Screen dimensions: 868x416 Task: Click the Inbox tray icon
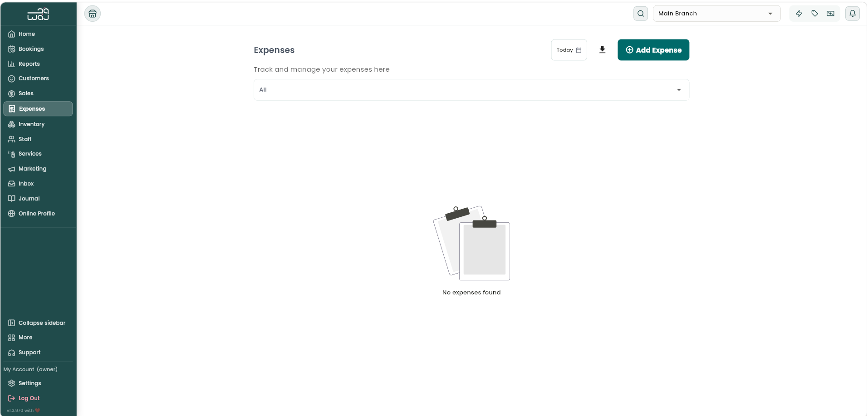point(12,184)
